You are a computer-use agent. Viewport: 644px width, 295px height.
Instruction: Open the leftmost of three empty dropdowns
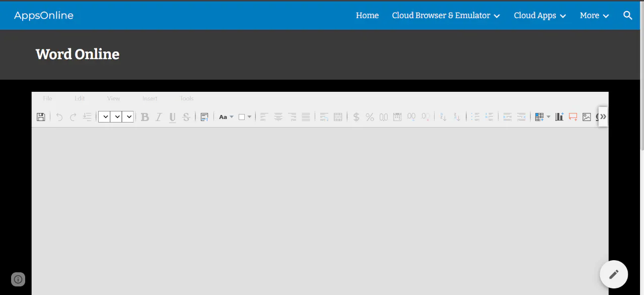(104, 117)
